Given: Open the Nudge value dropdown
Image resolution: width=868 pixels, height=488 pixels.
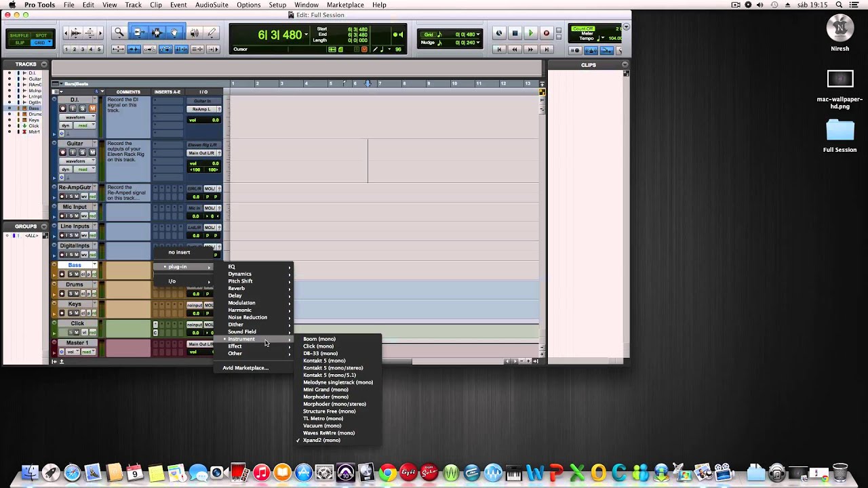Looking at the screenshot, I should click(x=478, y=43).
